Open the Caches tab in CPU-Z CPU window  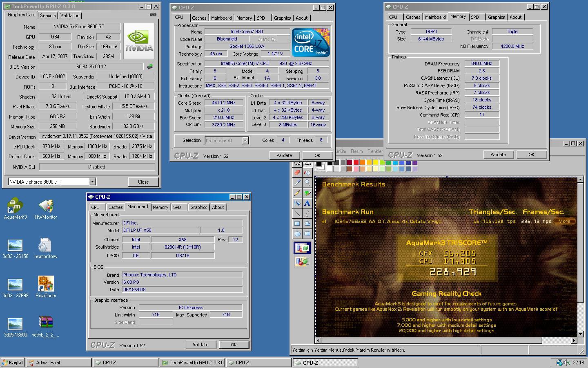coord(199,18)
